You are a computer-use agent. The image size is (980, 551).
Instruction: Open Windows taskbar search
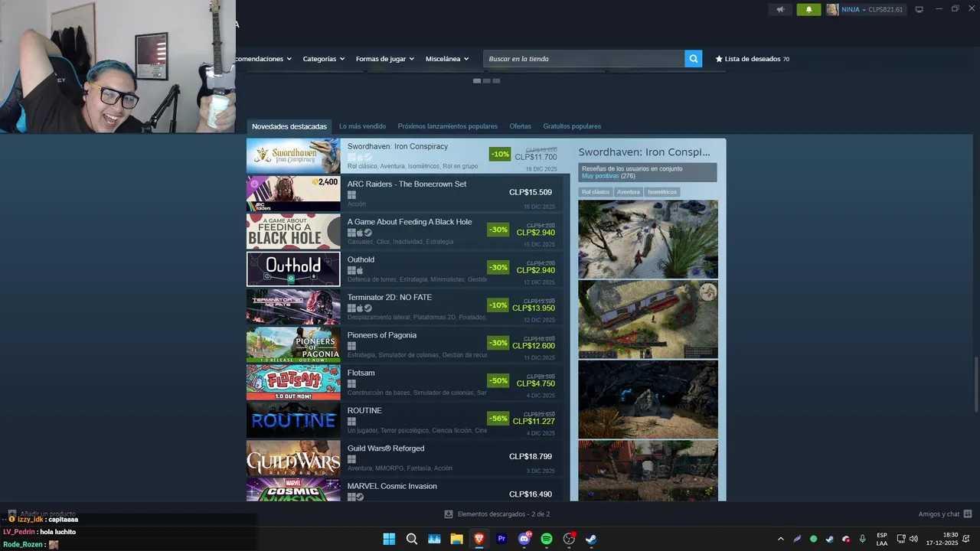coord(412,539)
